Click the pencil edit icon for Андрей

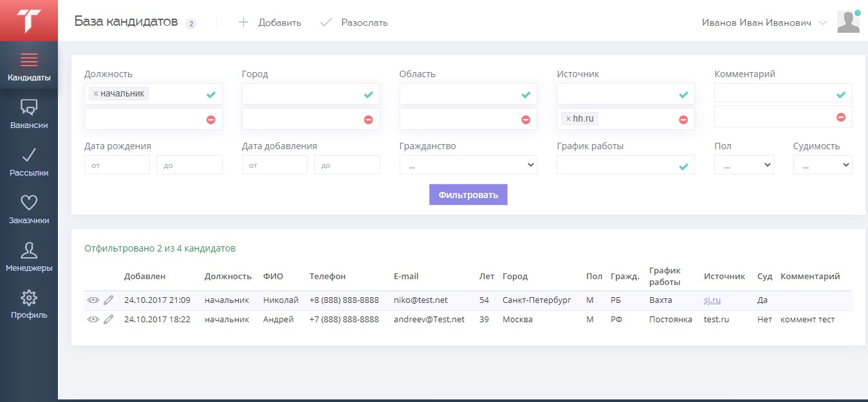tap(108, 320)
